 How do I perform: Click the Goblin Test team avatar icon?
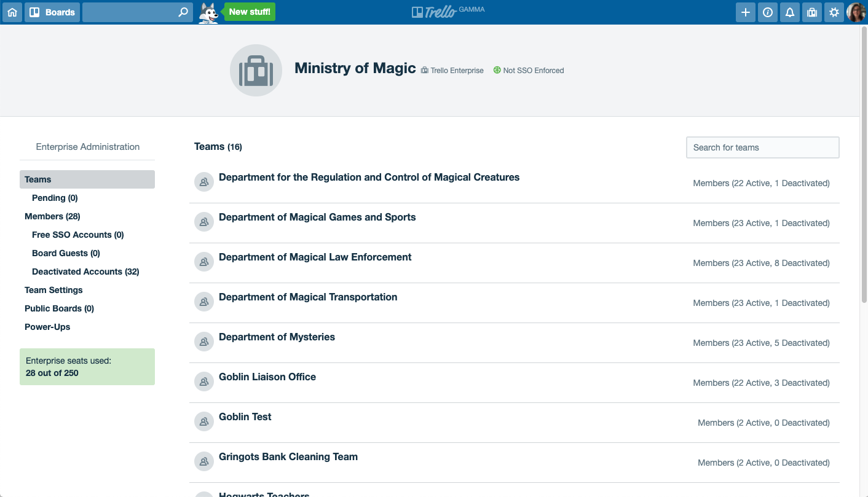tap(203, 421)
